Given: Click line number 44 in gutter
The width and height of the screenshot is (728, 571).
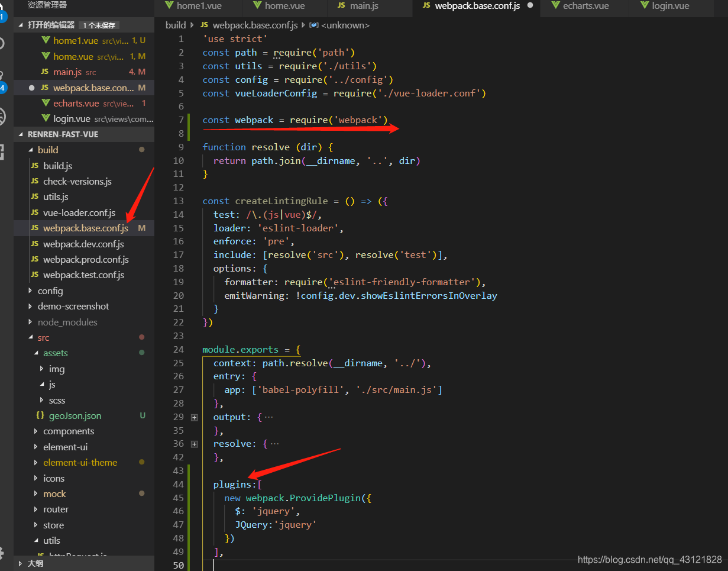Looking at the screenshot, I should click(178, 485).
